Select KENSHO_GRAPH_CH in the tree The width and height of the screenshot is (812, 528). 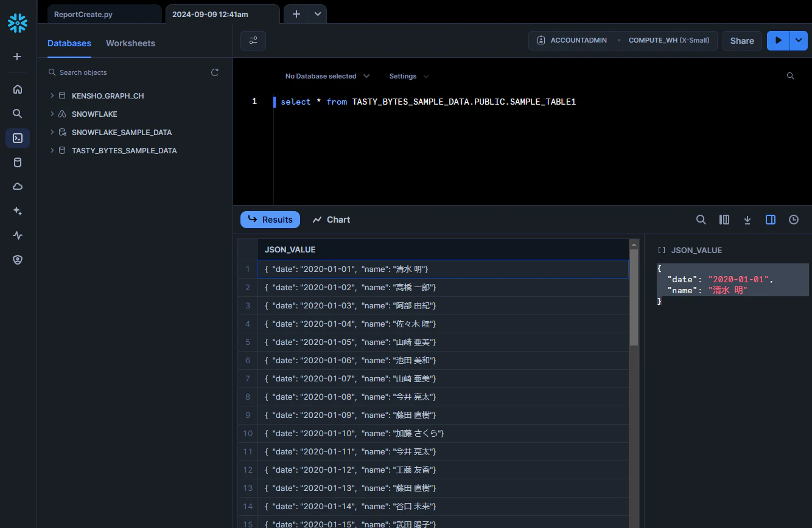(x=108, y=96)
